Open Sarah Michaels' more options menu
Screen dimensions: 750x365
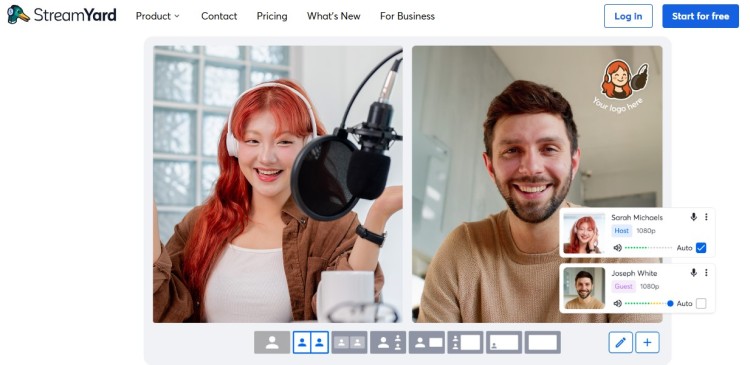(706, 217)
